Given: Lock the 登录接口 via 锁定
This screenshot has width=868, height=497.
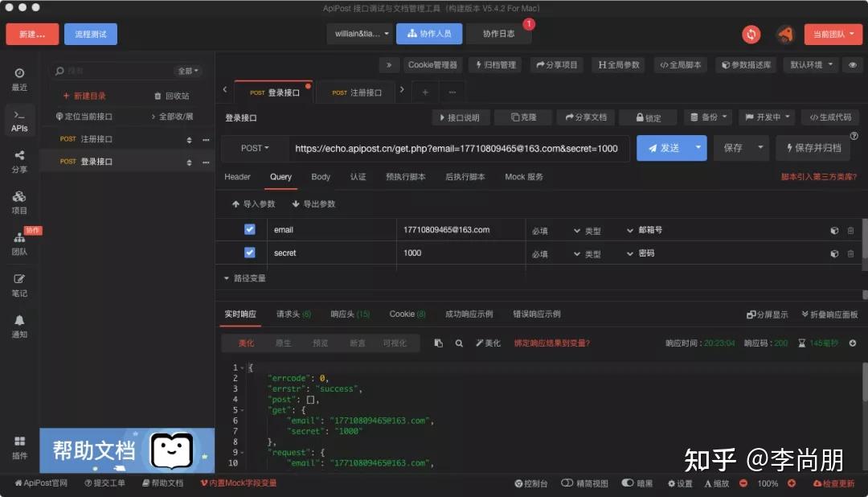Looking at the screenshot, I should pos(648,117).
